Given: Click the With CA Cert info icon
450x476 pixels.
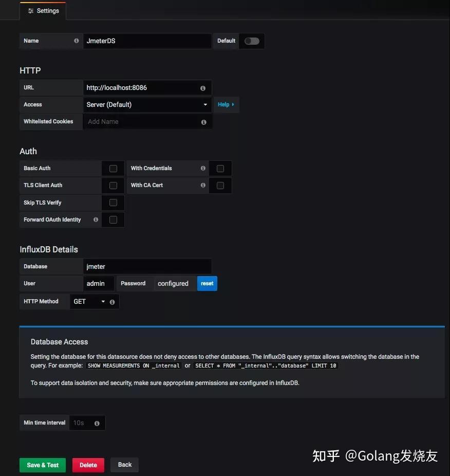Looking at the screenshot, I should [202, 185].
